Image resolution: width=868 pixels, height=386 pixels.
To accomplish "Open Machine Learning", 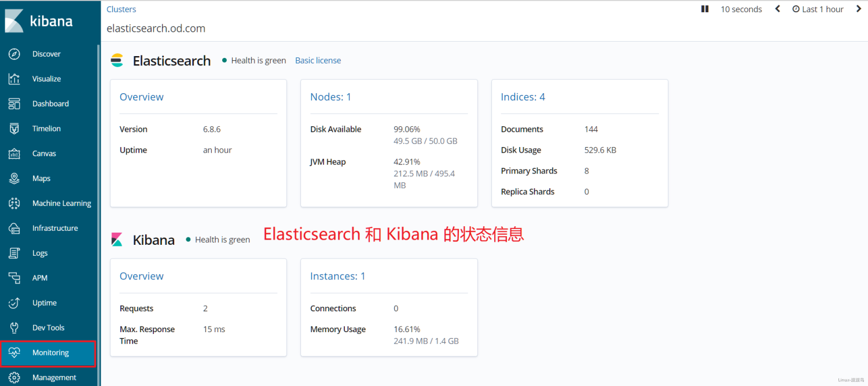I will pyautogui.click(x=61, y=203).
